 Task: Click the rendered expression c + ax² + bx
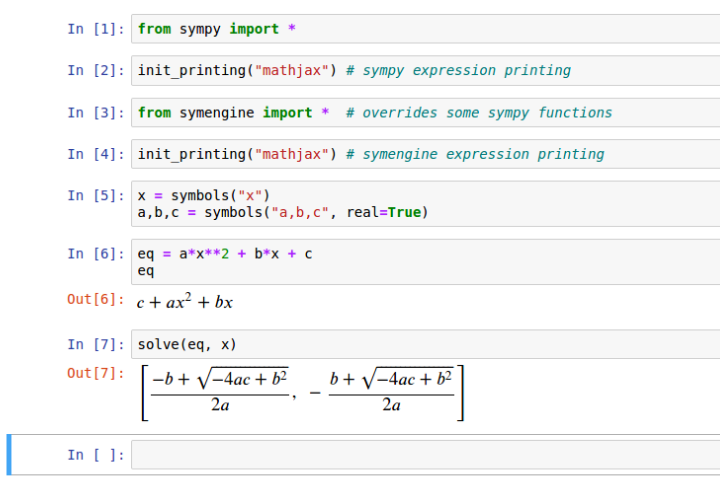pos(185,301)
